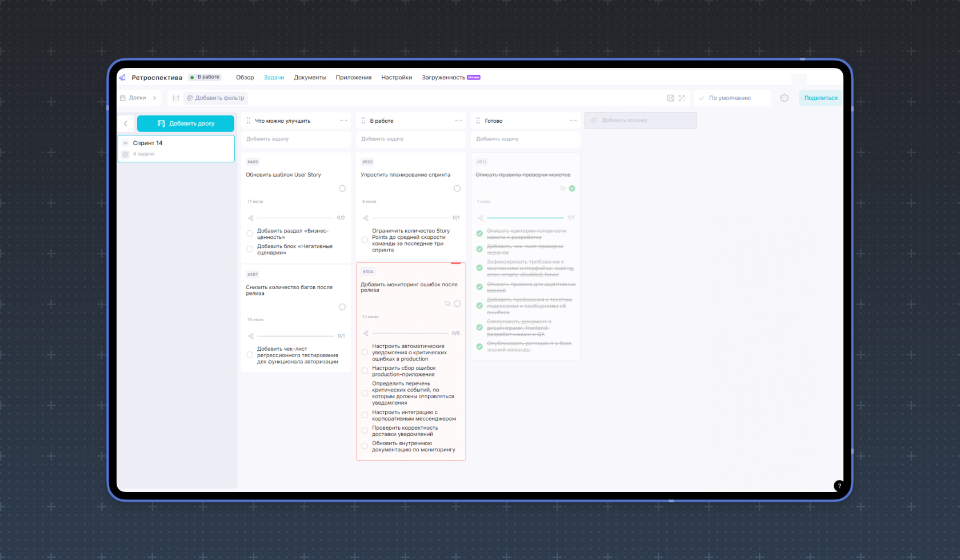This screenshot has height=560, width=960.
Task: Click the help question mark icon
Action: point(839,486)
